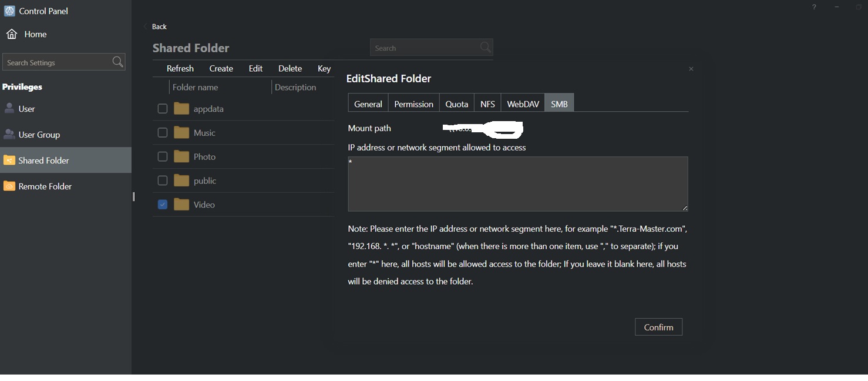This screenshot has height=381, width=868.
Task: Uncheck the Video folder checkbox
Action: point(163,205)
